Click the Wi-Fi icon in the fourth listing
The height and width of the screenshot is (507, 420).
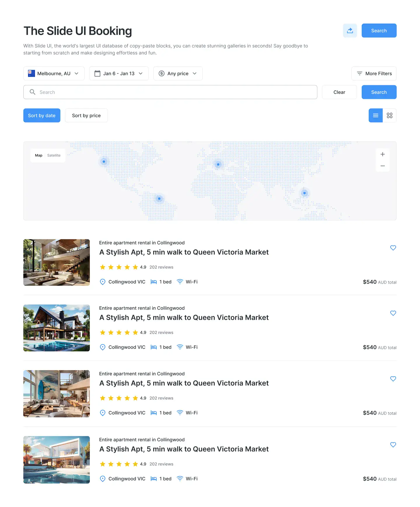coord(180,479)
